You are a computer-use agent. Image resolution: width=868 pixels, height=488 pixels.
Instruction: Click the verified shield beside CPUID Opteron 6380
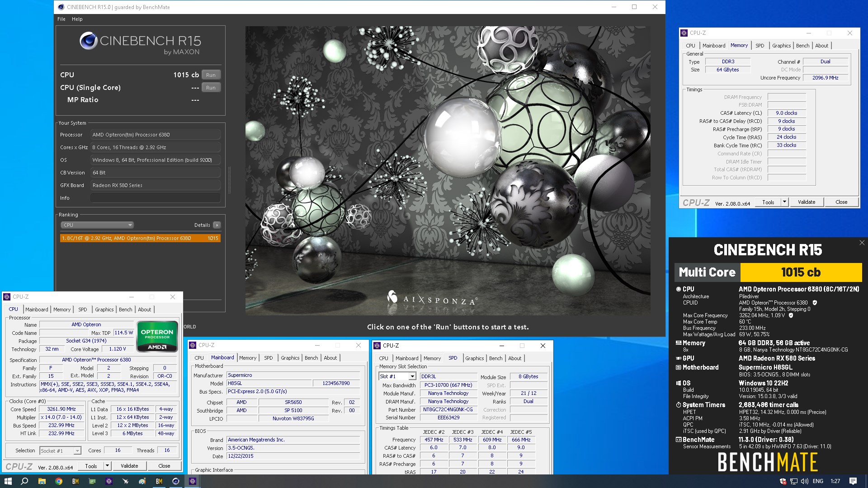click(x=815, y=303)
